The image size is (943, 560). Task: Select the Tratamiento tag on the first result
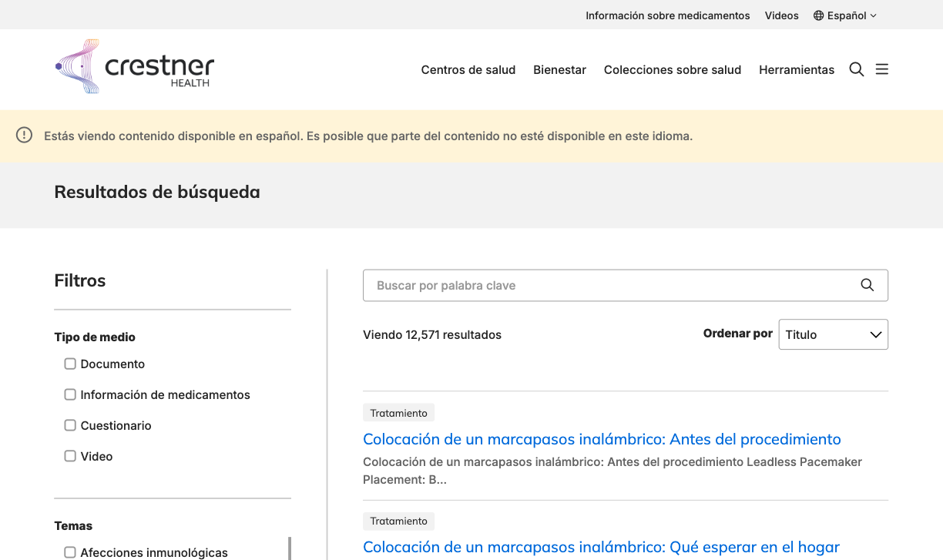[x=398, y=412]
